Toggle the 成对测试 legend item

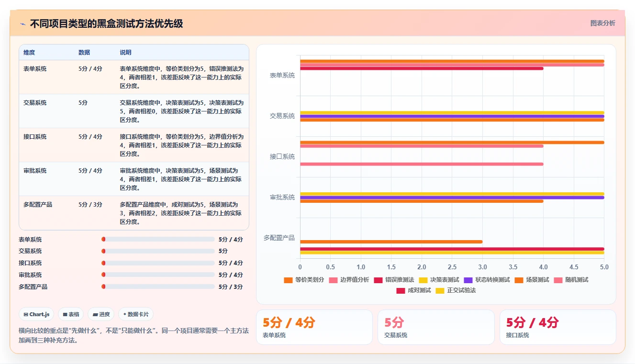point(413,290)
